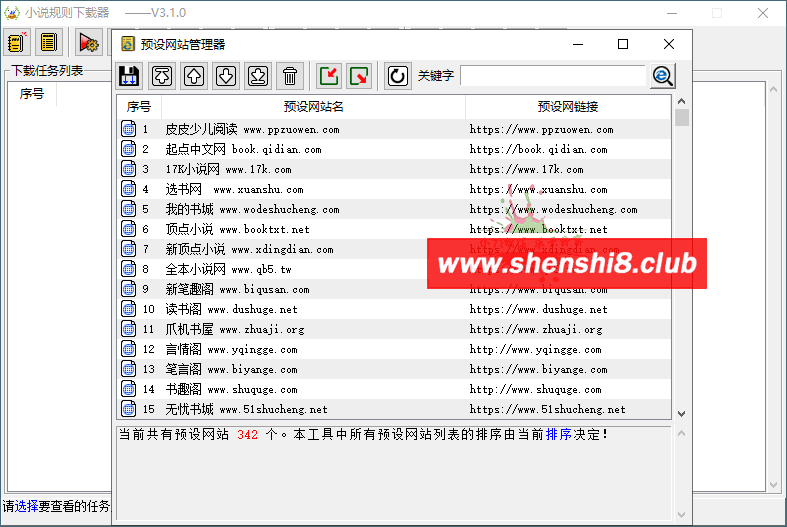787x527 pixels.
Task: Click globe icon of row 1 皮皮少儿阅读
Action: point(128,129)
